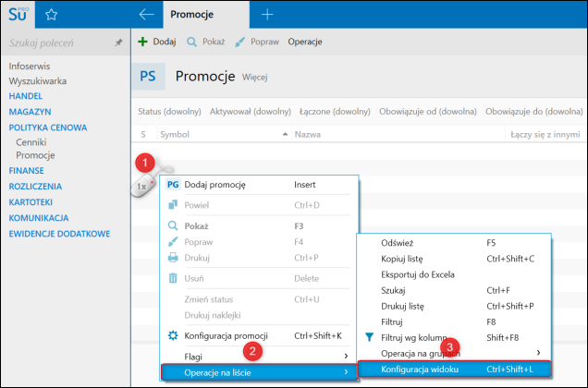Click the green Dodaj plus icon
588x388 pixels.
(142, 42)
